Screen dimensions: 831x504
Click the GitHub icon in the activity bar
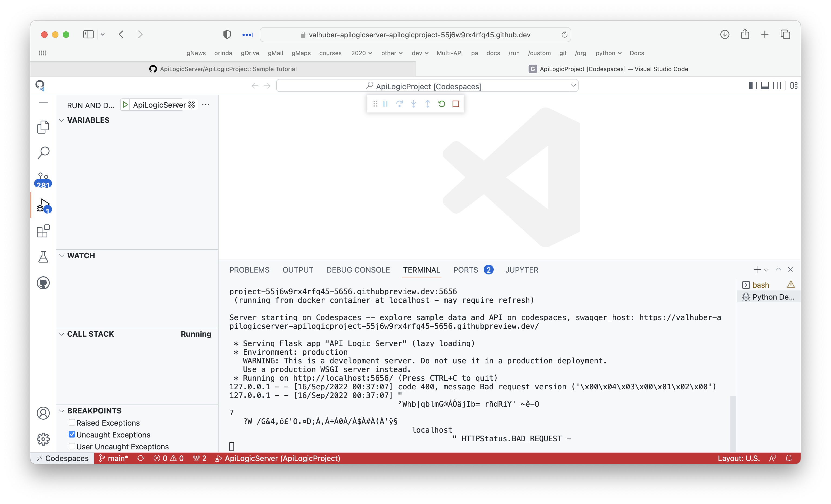43,283
